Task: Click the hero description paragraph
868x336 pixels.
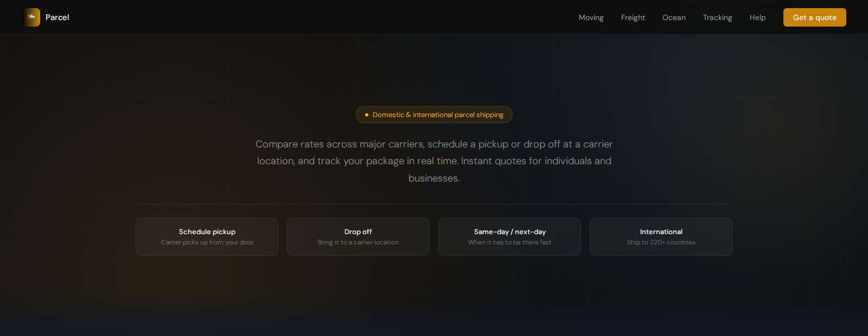Action: [433, 161]
